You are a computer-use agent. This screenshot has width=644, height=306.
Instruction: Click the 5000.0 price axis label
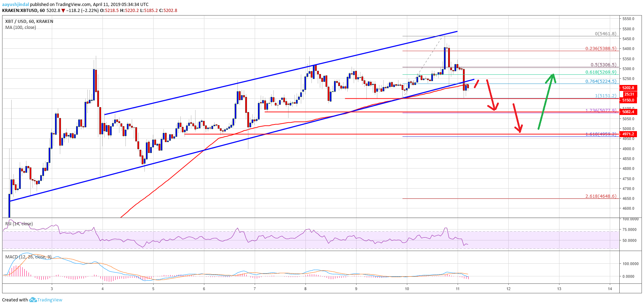pyautogui.click(x=628, y=129)
